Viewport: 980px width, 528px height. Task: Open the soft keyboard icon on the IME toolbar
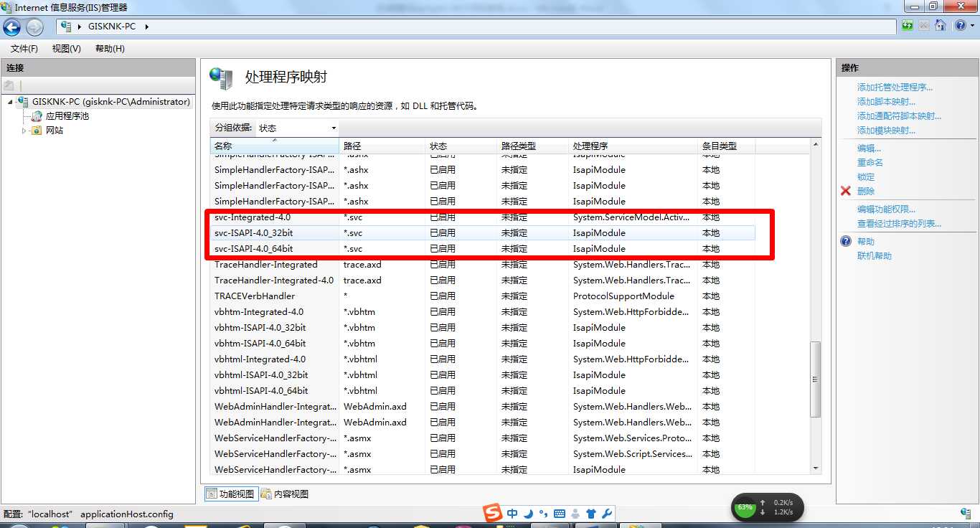(559, 514)
